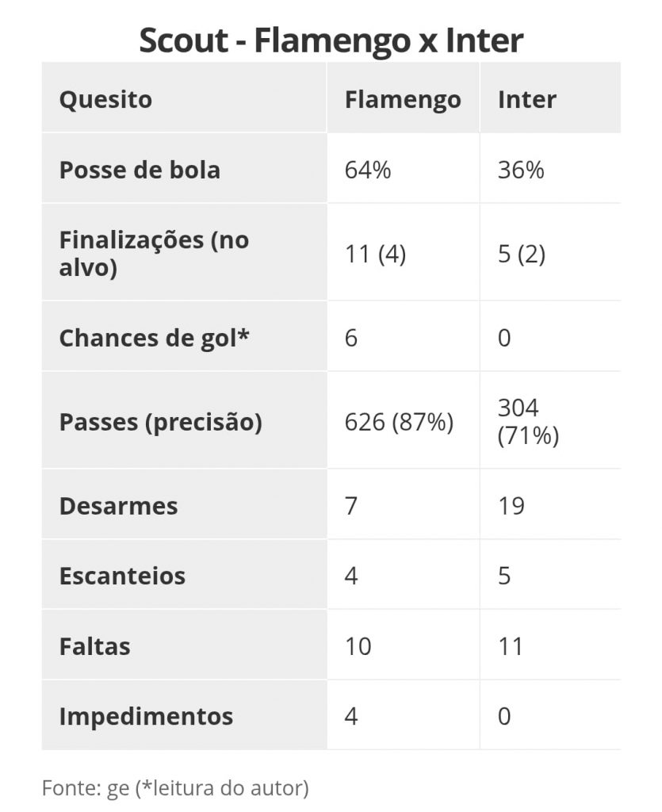This screenshot has width=662, height=812.
Task: Click the Escanteios row label
Action: pyautogui.click(x=122, y=576)
